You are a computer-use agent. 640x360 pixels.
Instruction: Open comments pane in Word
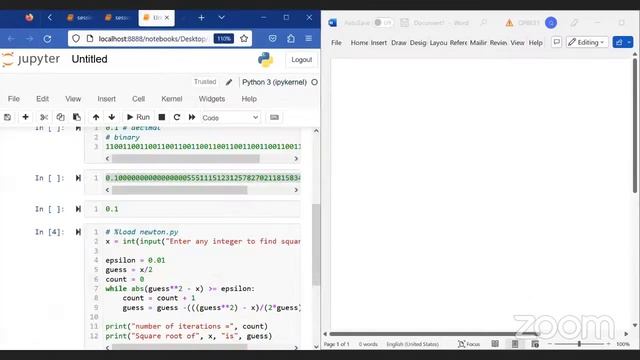(x=556, y=42)
